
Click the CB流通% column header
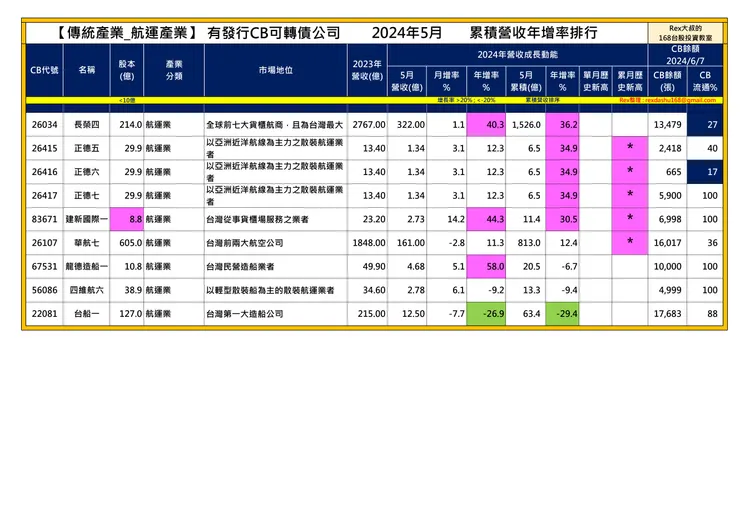pyautogui.click(x=705, y=81)
